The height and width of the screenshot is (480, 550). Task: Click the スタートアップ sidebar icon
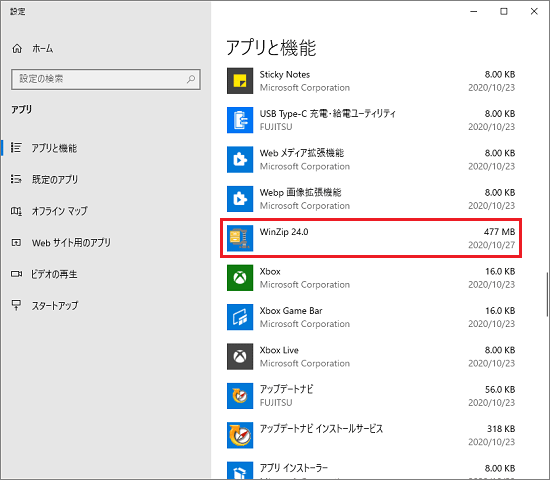pos(16,305)
